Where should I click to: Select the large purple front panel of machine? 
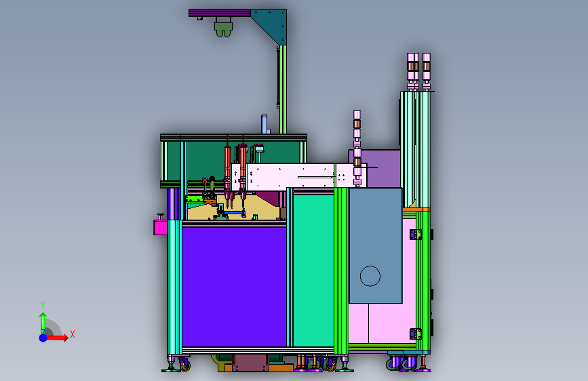point(235,287)
